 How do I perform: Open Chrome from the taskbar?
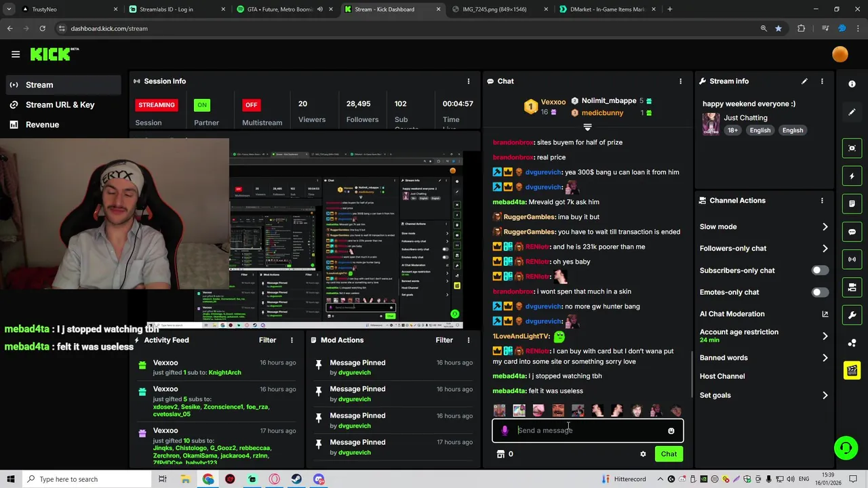coord(208,479)
